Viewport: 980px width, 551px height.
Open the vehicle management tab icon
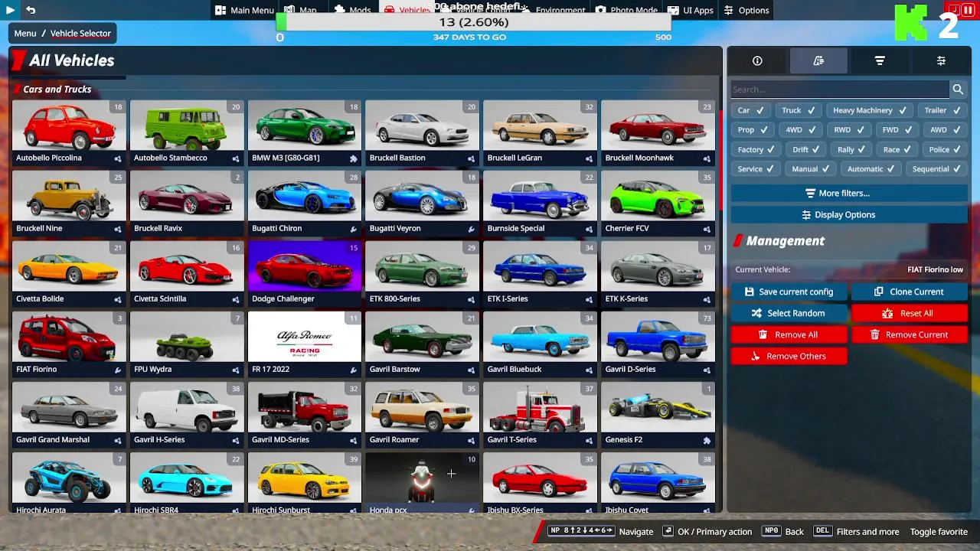[818, 60]
